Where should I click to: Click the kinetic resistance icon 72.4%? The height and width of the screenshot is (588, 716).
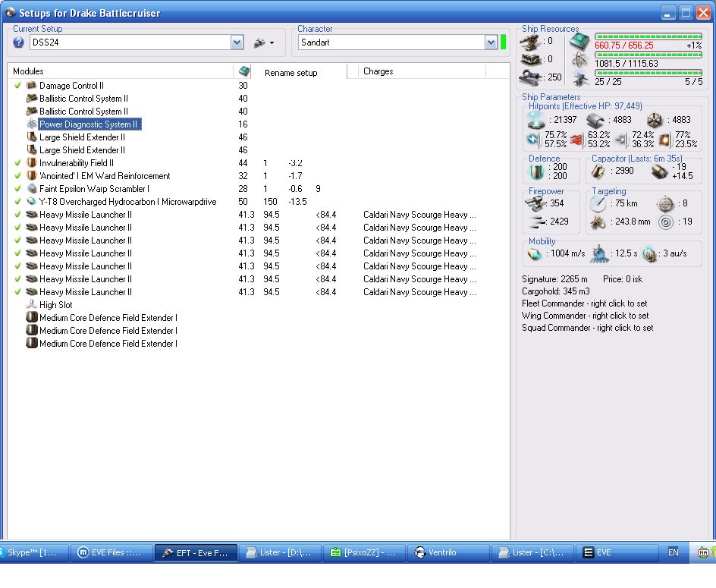click(621, 139)
